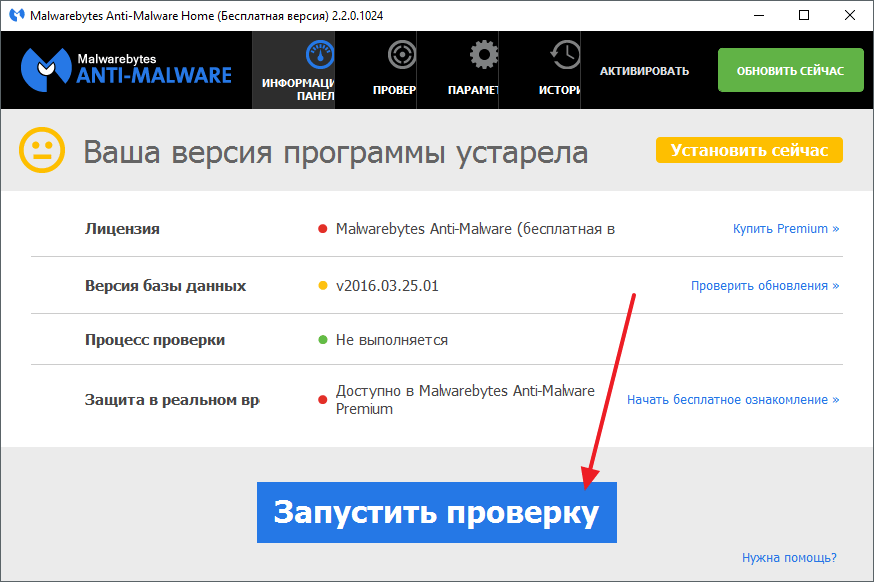
Task: Switch to the Информационная панель tab
Action: point(293,70)
